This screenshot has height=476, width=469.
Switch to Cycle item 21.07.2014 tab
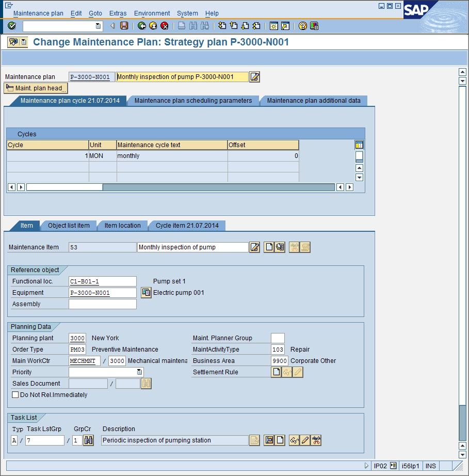(x=187, y=226)
